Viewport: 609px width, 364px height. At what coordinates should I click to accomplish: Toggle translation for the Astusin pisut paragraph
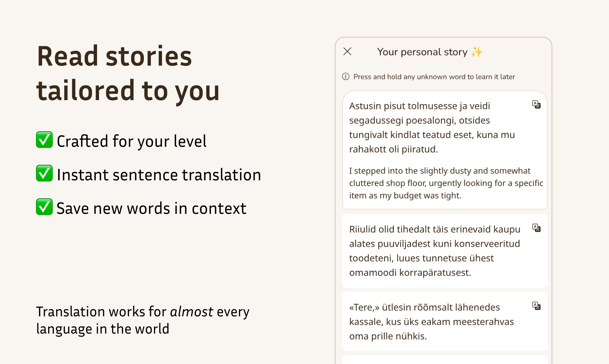536,104
